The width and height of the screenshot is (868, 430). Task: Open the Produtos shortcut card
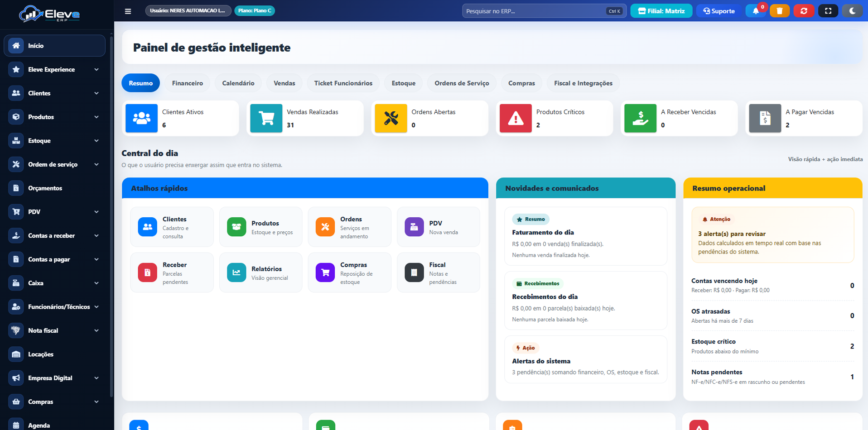tap(260, 227)
